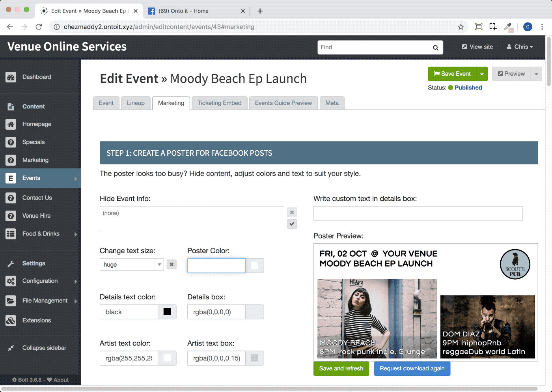Viewport: 552px width, 392px height.
Task: Click the Extensions cubes icon
Action: tap(11, 321)
